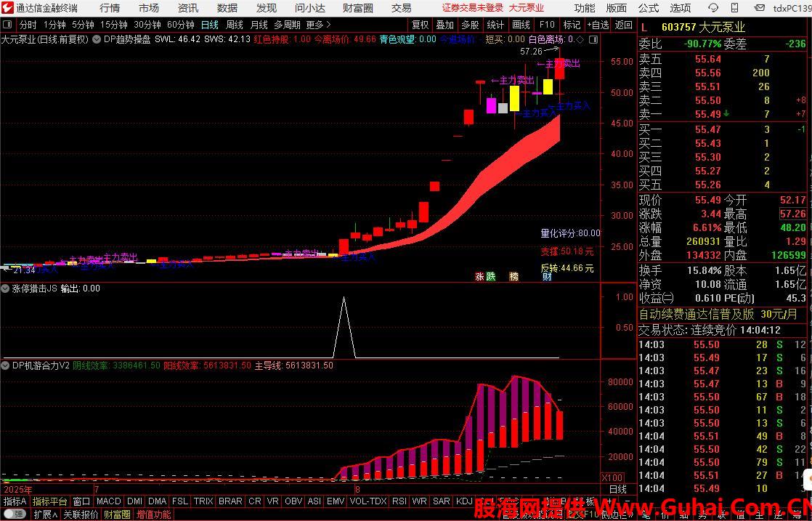Screen dimensions: 812x521
Task: Open the customer service headset icon
Action: [x=713, y=8]
